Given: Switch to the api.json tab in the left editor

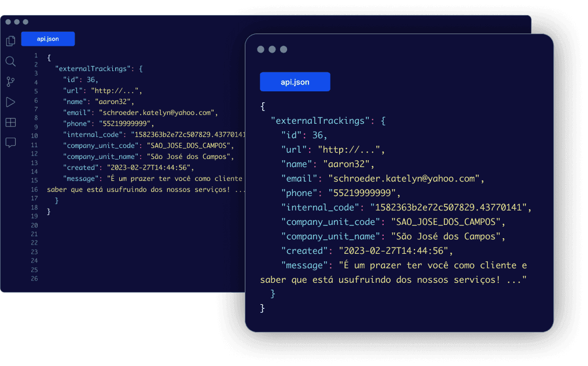Looking at the screenshot, I should (47, 39).
